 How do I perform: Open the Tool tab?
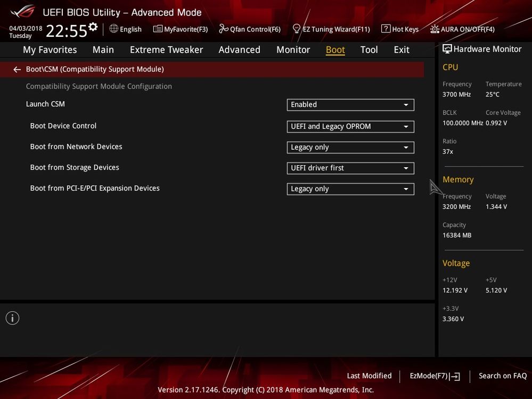click(369, 50)
